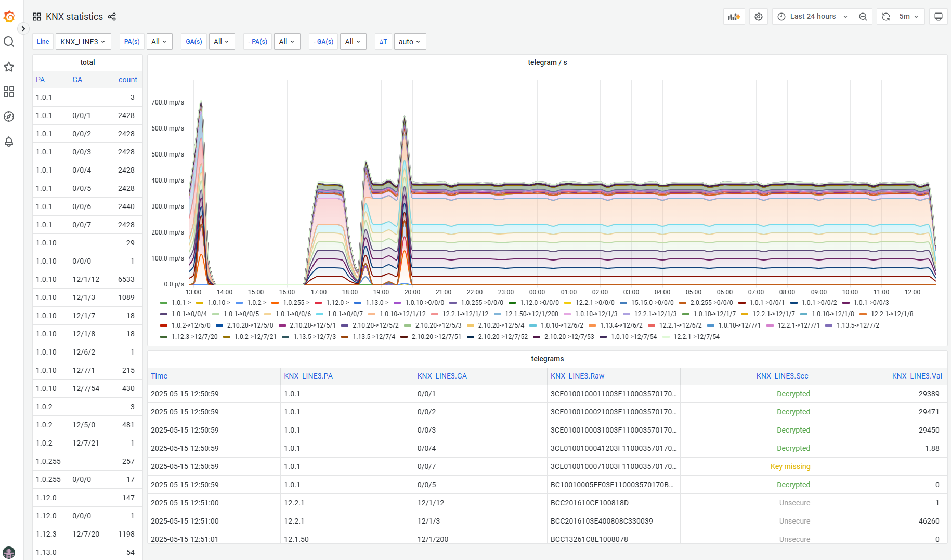
Task: Click color swatch of 1.12.3->12/7/20 series
Action: coord(164,337)
